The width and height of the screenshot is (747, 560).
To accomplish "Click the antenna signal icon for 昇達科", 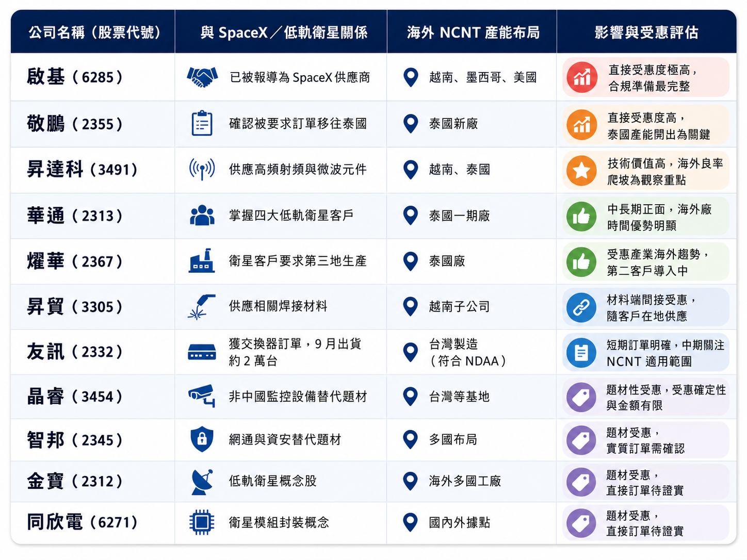I will pyautogui.click(x=202, y=169).
